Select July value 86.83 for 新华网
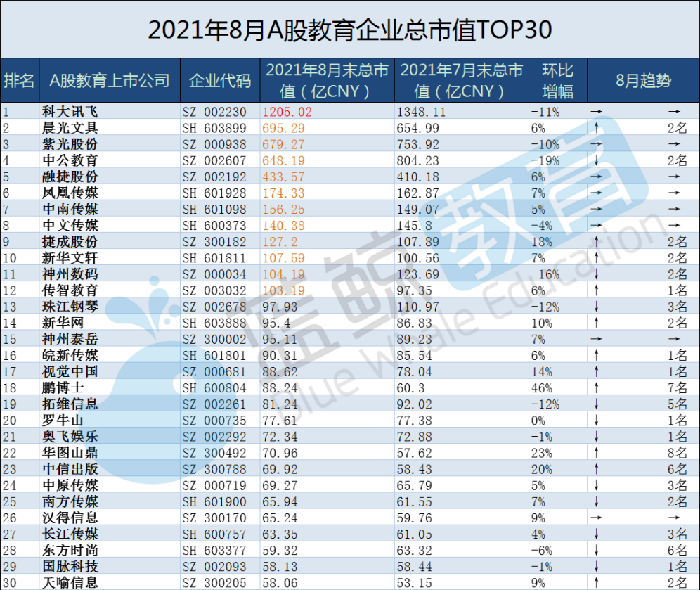The width and height of the screenshot is (700, 590). pyautogui.click(x=414, y=323)
